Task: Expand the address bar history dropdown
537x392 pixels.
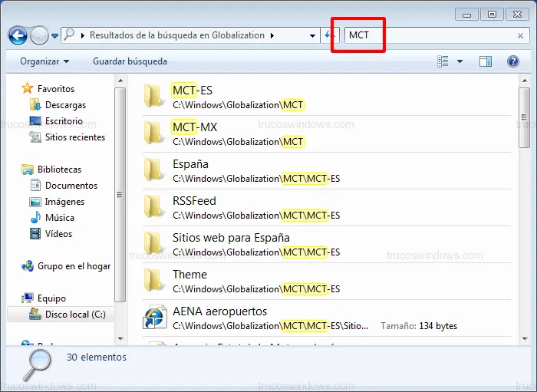Action: [312, 35]
